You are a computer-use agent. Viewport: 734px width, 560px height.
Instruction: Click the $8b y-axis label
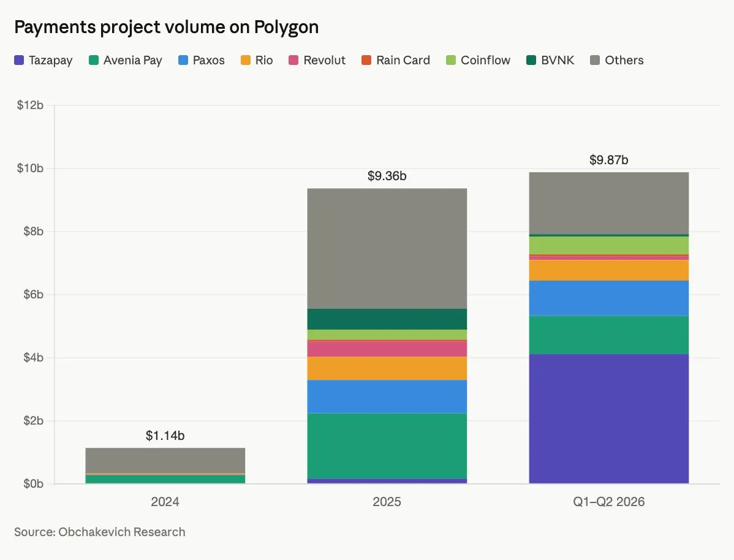click(33, 232)
